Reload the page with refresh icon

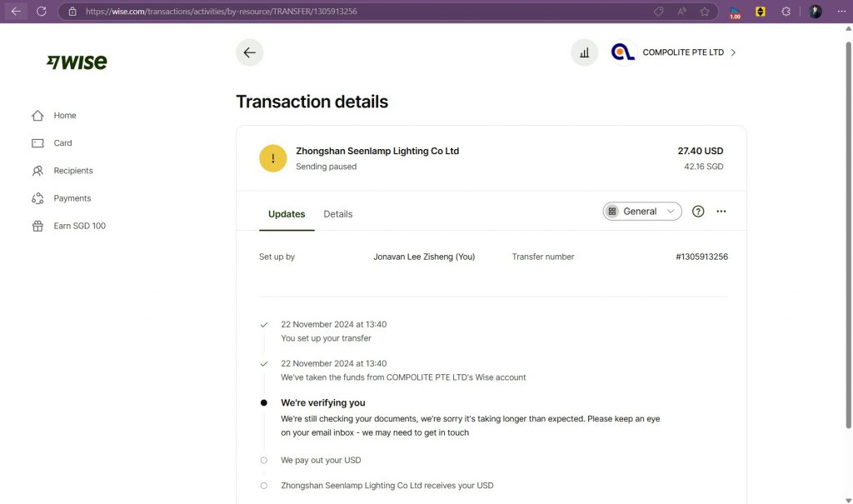click(x=42, y=11)
